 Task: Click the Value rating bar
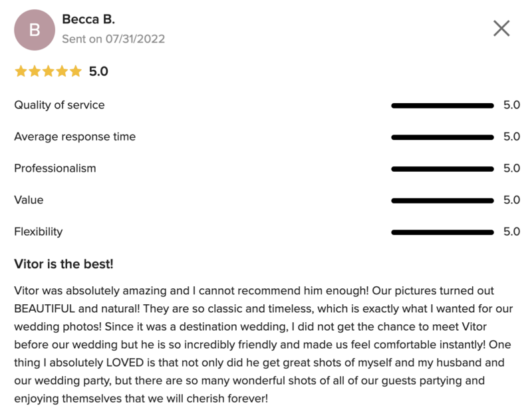pyautogui.click(x=442, y=200)
